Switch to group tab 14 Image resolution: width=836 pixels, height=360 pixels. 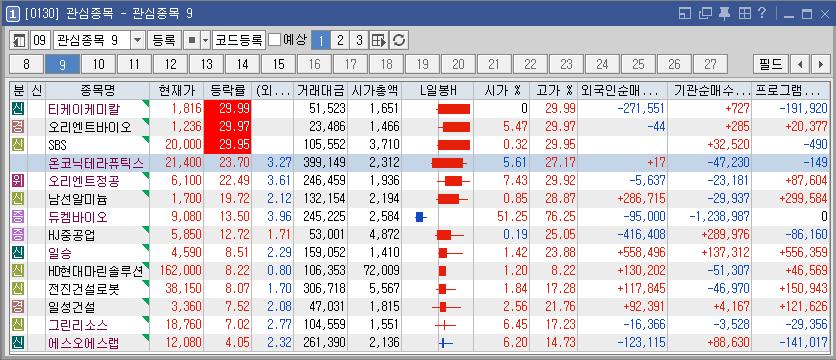click(x=243, y=65)
